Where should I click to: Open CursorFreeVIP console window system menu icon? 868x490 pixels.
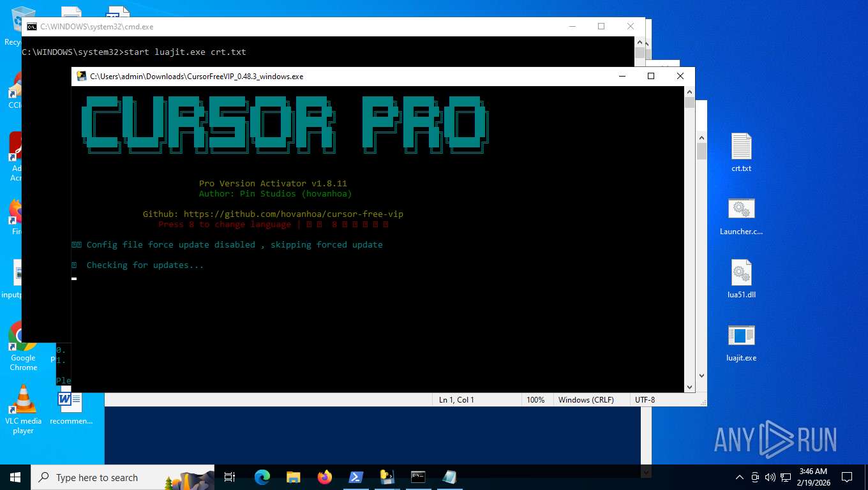[81, 76]
